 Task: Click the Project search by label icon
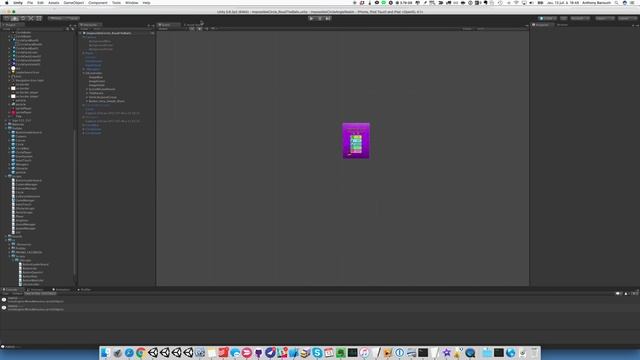tap(73, 29)
